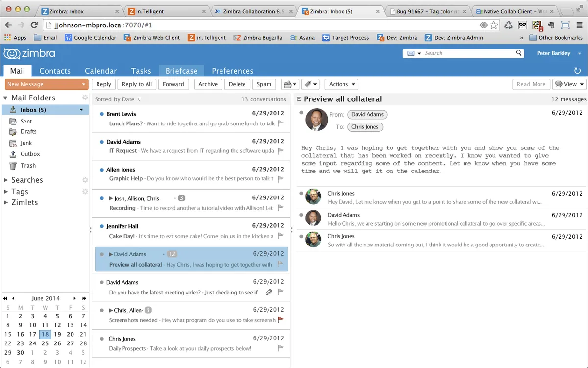
Task: Expand Josh, Allison, Chris conversation
Action: 111,198
